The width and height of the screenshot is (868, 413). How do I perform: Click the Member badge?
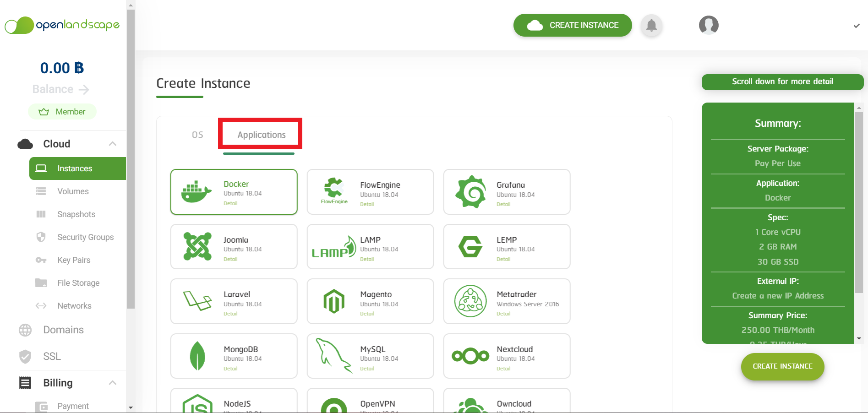click(62, 112)
